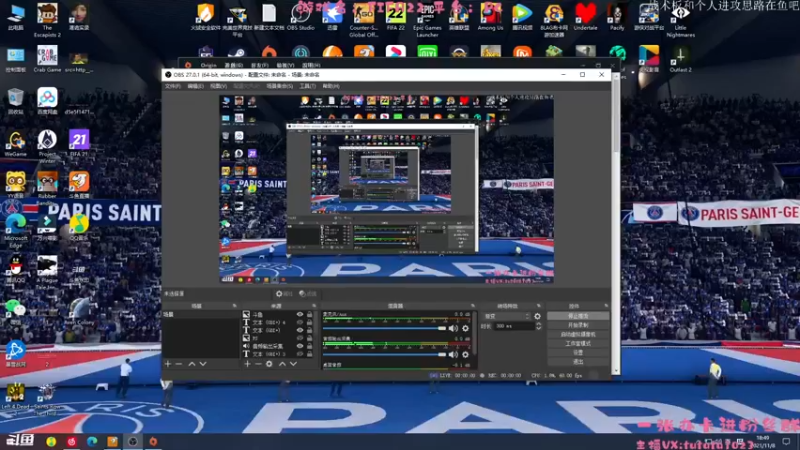800x450 pixels.
Task: Open Crab Game desktop shortcut
Action: pyautogui.click(x=47, y=59)
